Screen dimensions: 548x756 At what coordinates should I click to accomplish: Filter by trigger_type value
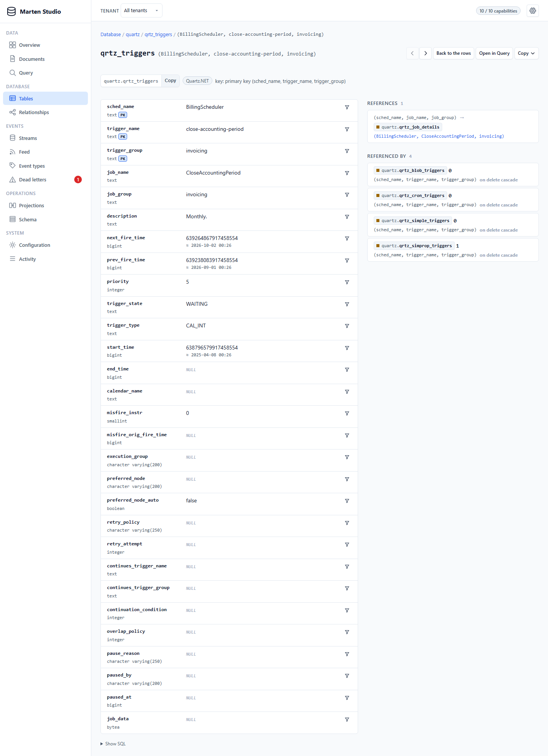point(347,326)
